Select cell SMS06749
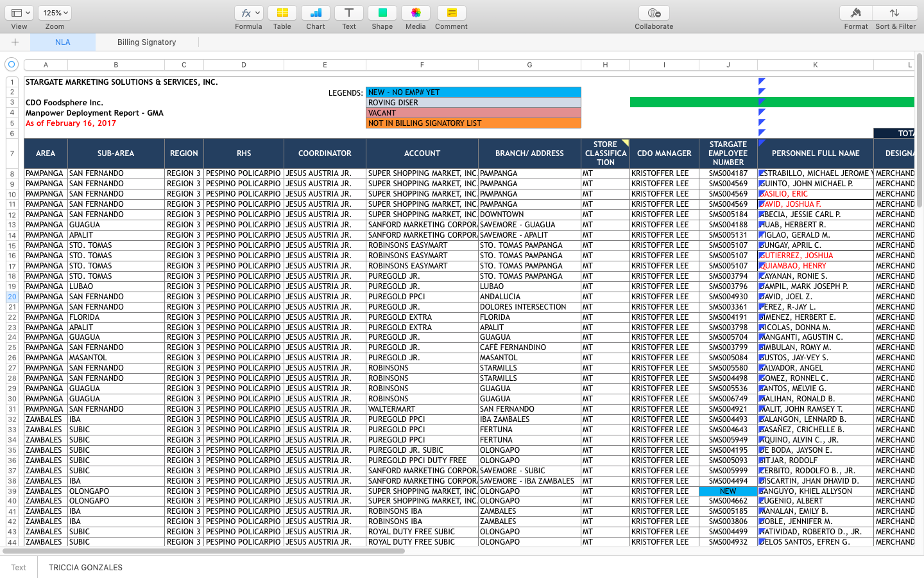 pos(728,399)
